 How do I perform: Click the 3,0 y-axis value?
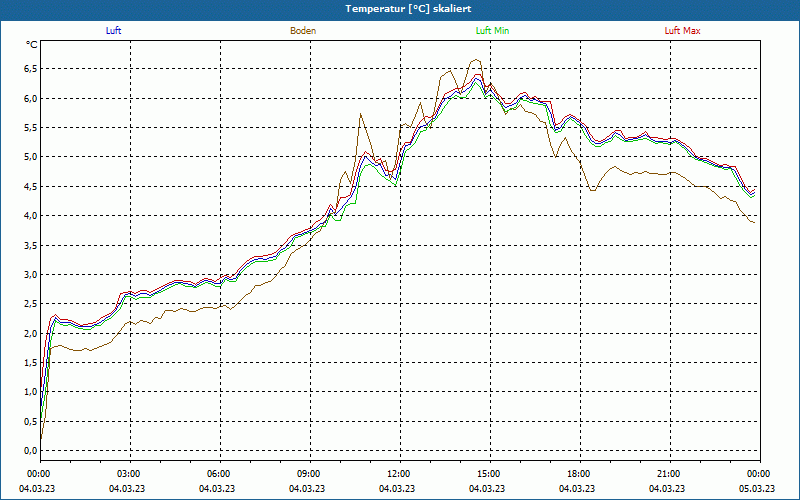point(30,274)
